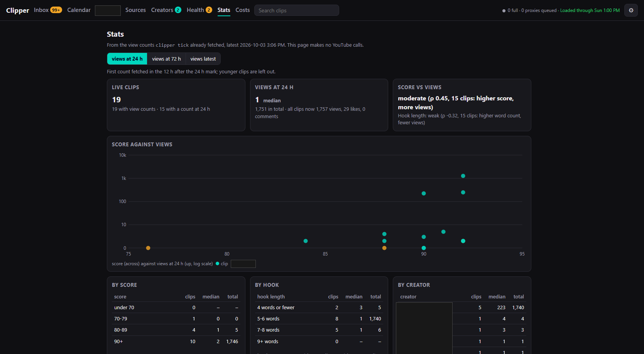Click the orange chart dot at score 76
Image resolution: width=644 pixels, height=354 pixels.
click(148, 248)
